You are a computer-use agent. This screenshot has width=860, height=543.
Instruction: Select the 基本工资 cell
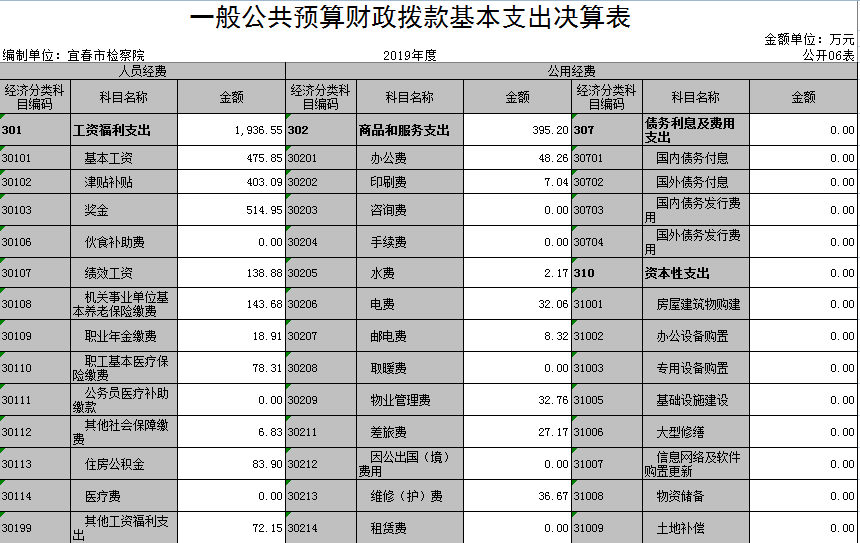click(x=124, y=158)
